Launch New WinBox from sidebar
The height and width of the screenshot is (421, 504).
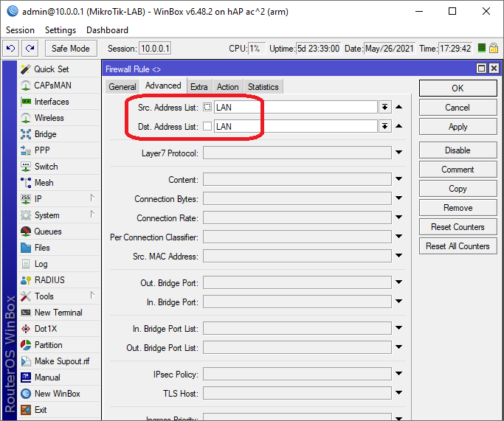pyautogui.click(x=58, y=394)
